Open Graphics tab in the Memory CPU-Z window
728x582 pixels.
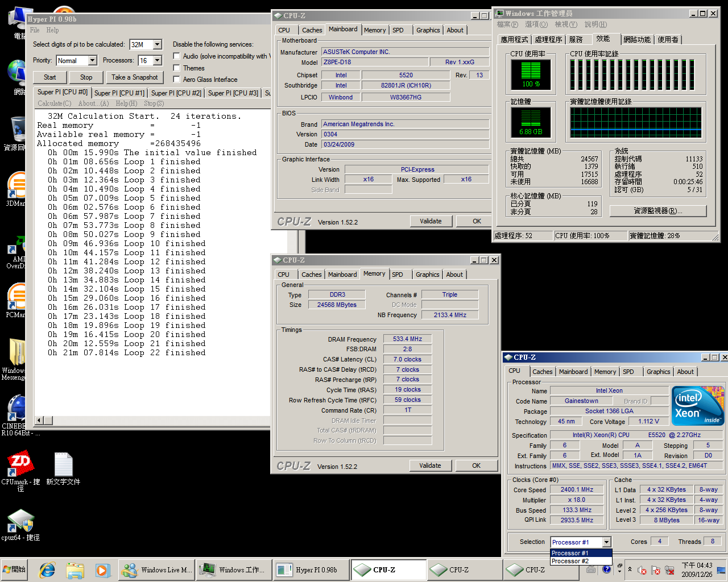[428, 275]
